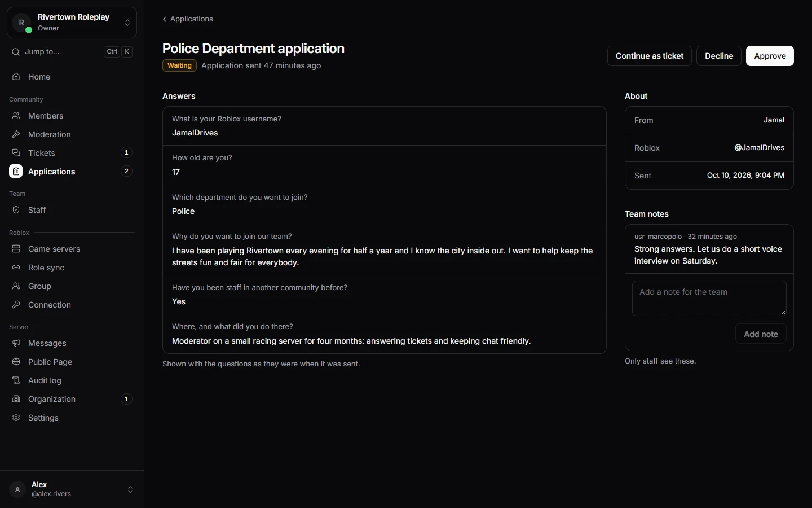Click the Audit log icon
812x508 pixels.
16,380
